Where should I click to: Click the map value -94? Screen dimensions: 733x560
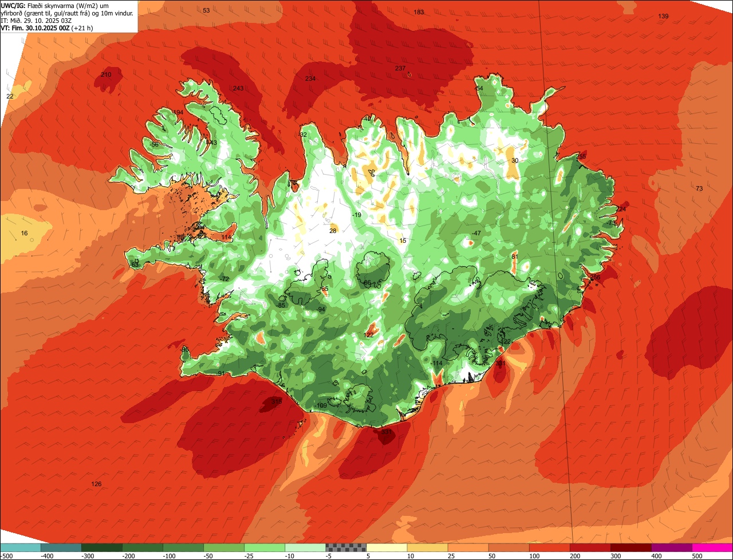(321, 309)
